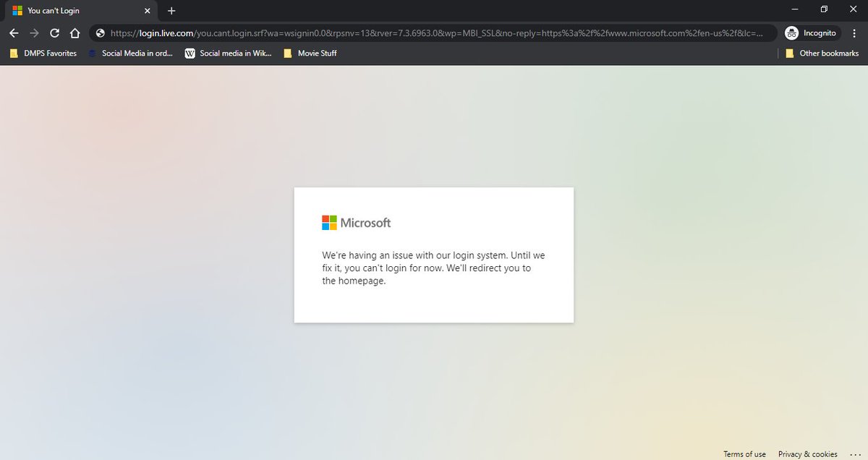Screen dimensions: 868x460
Task: Reload the current page
Action: point(54,33)
